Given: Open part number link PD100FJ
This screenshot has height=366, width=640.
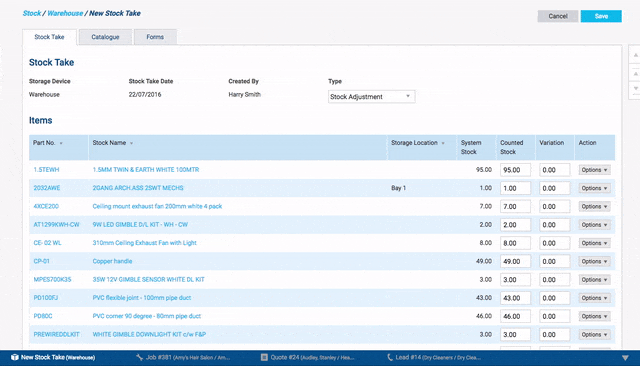Looking at the screenshot, I should (46, 298).
